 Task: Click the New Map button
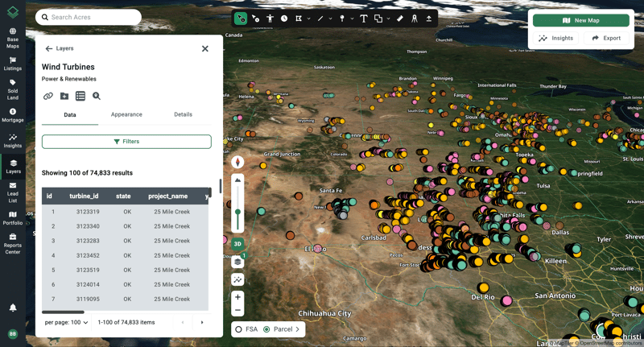pos(581,21)
